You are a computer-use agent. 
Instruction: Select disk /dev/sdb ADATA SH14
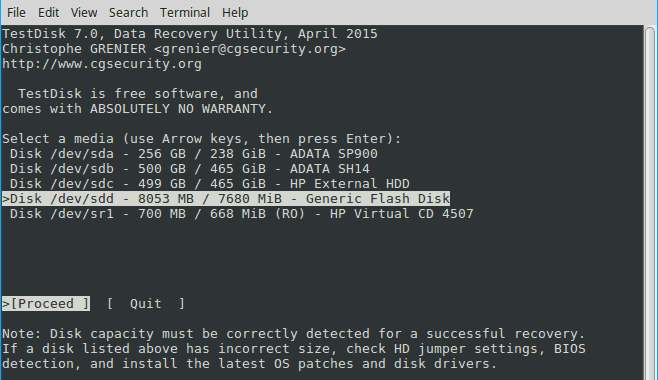[190, 169]
